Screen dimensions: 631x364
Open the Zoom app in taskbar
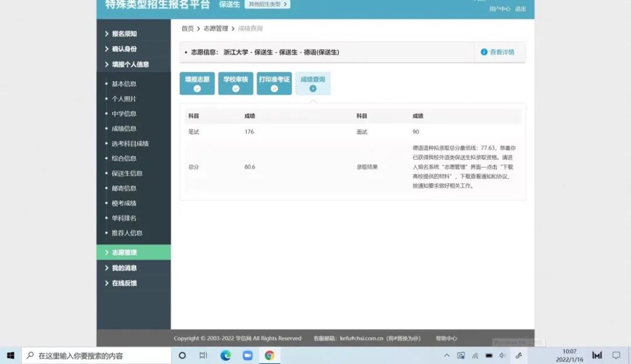click(248, 355)
